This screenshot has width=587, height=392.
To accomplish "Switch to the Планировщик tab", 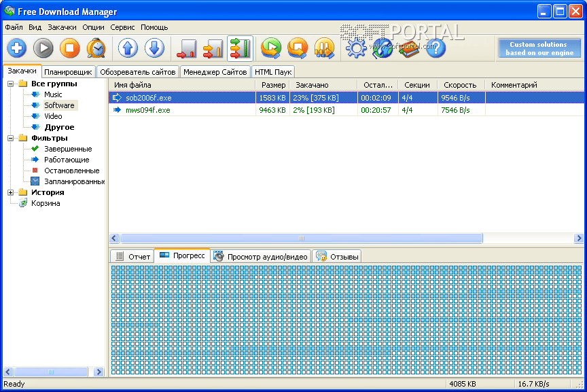I will (68, 72).
